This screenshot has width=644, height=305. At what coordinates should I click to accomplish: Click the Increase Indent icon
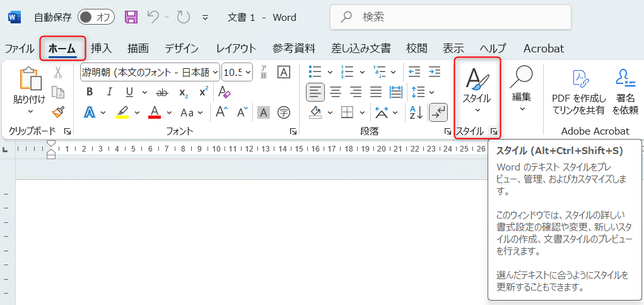pyautogui.click(x=435, y=71)
